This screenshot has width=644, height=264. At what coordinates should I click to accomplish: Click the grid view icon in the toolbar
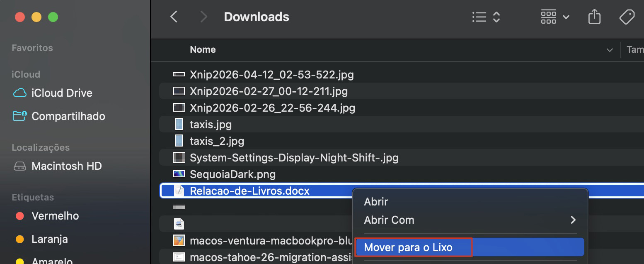click(x=549, y=17)
